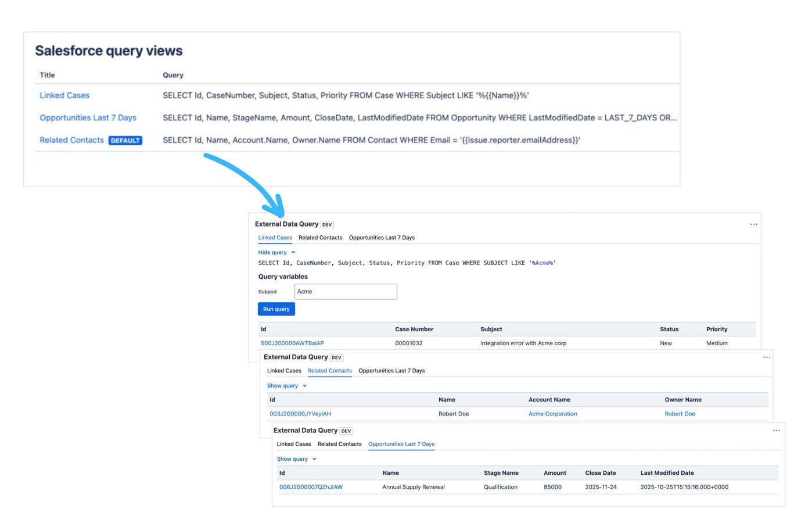The image size is (812, 523).
Task: Select the Linked Cases tab in the second panel
Action: (284, 370)
